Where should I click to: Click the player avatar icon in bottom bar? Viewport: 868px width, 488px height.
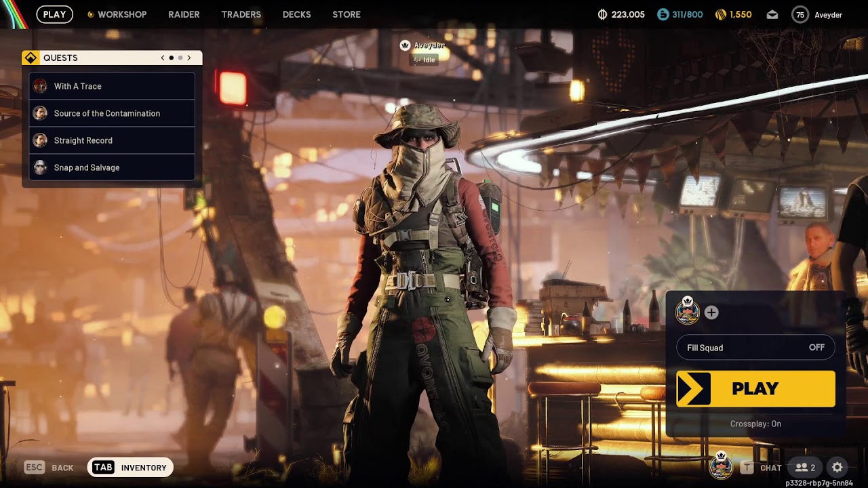(720, 465)
